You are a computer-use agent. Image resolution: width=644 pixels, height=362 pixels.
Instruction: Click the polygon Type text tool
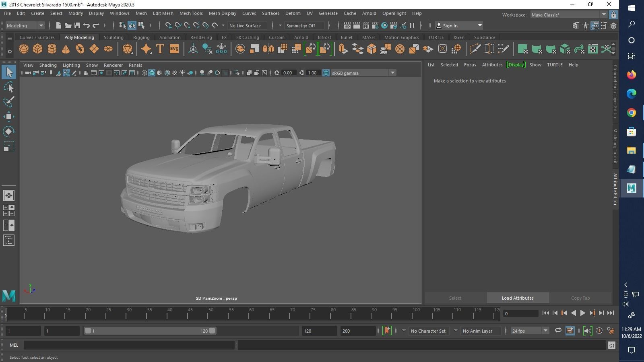(x=160, y=49)
